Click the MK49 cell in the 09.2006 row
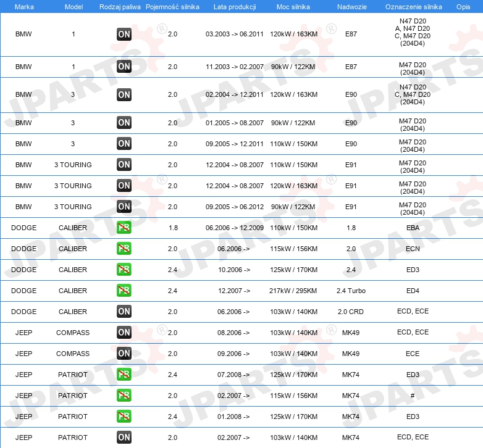Viewport: 483px width, 448px height. pos(351,354)
